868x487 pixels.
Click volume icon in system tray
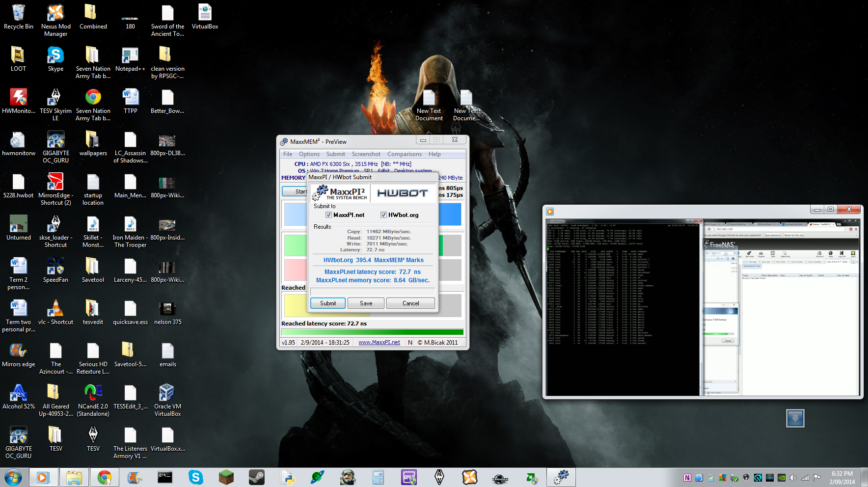pos(793,478)
